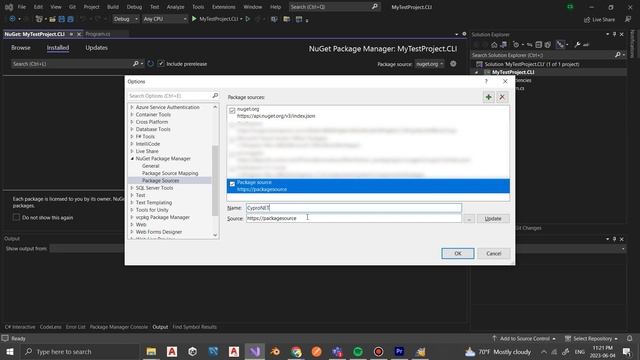Open the Any CPU platform dropdown
This screenshot has width=640, height=360.
[164, 19]
